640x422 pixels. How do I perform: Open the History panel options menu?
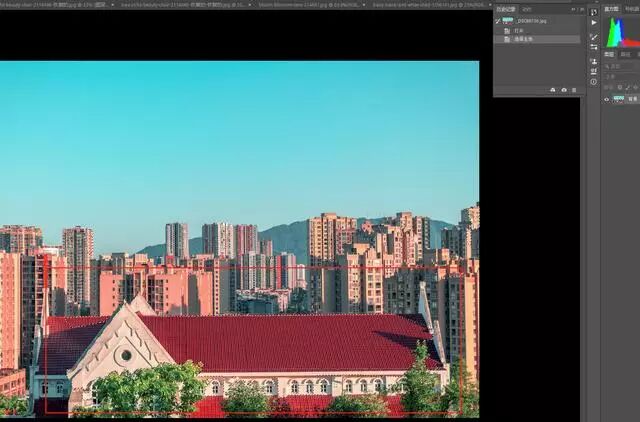582,9
